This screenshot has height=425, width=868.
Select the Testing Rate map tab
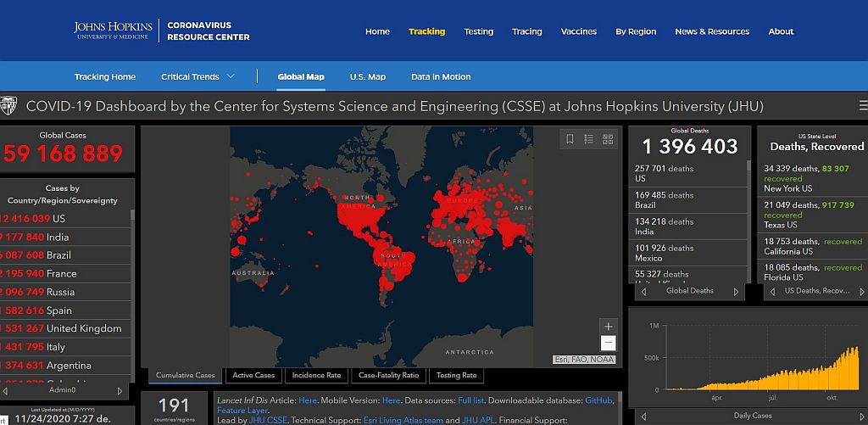pos(456,375)
